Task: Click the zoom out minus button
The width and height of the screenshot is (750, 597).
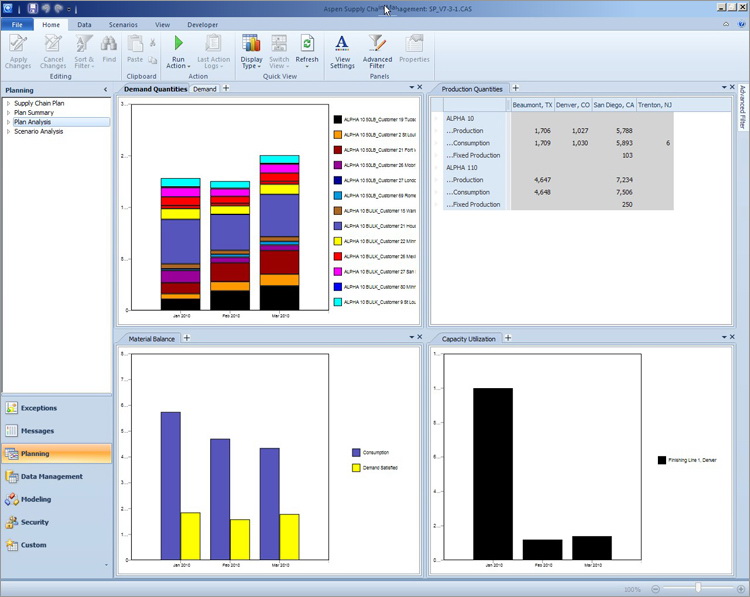Action: 656,589
